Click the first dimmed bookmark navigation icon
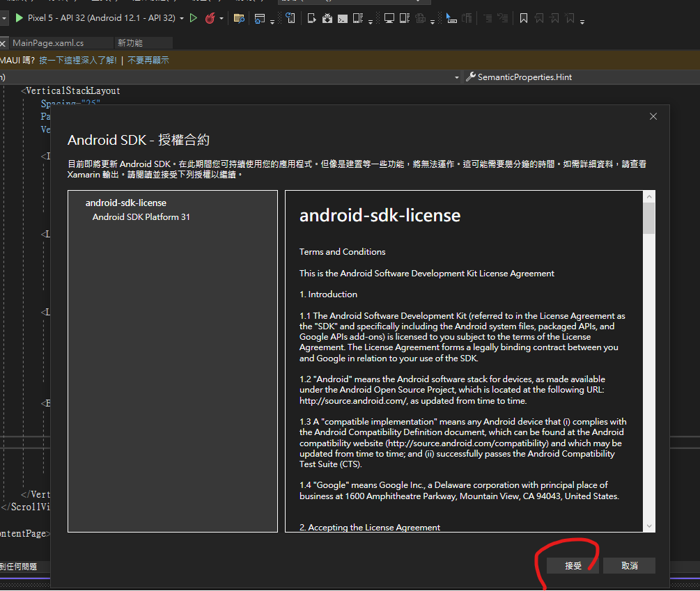The height and width of the screenshot is (591, 700). pos(539,18)
